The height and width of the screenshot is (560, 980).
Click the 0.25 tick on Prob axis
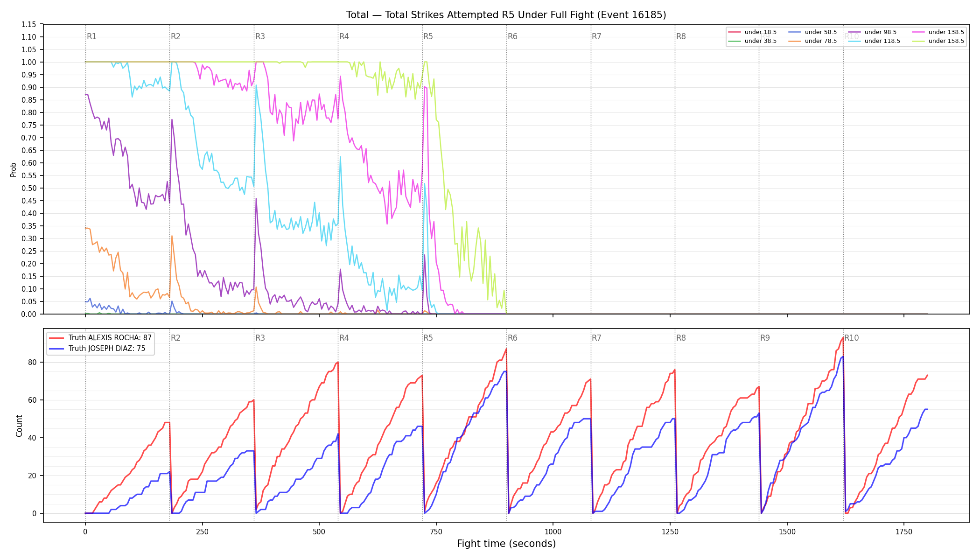(x=29, y=251)
